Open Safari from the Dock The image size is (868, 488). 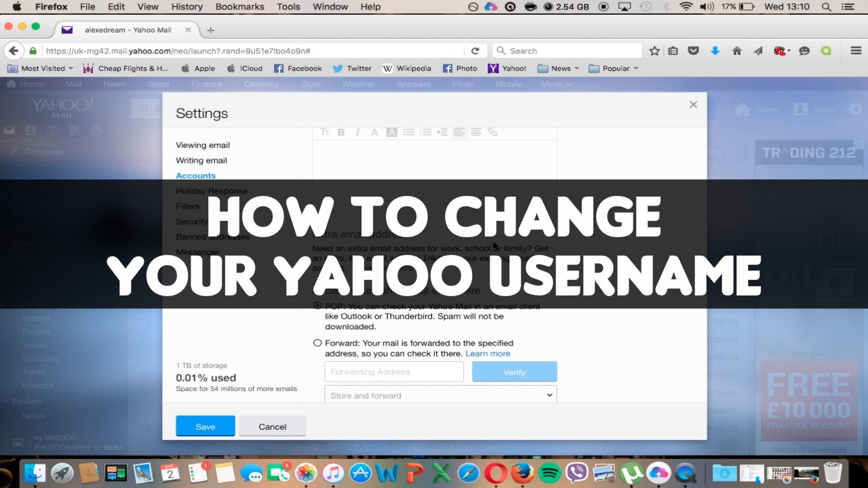pos(469,472)
